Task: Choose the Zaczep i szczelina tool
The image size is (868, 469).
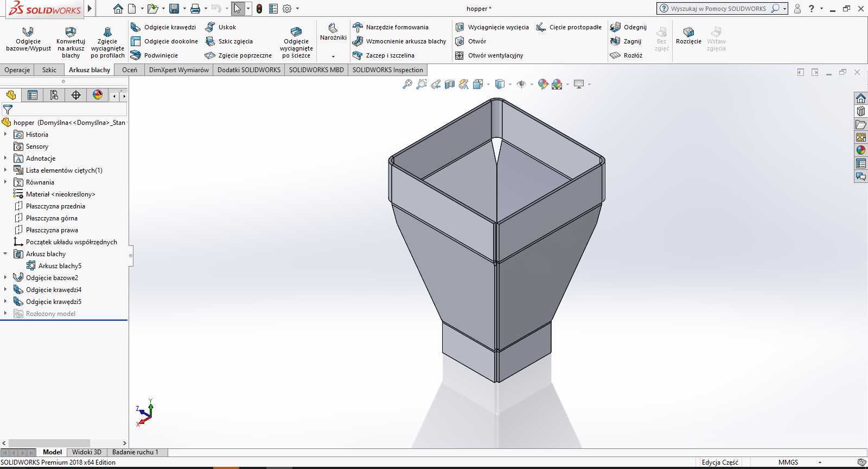Action: point(384,55)
